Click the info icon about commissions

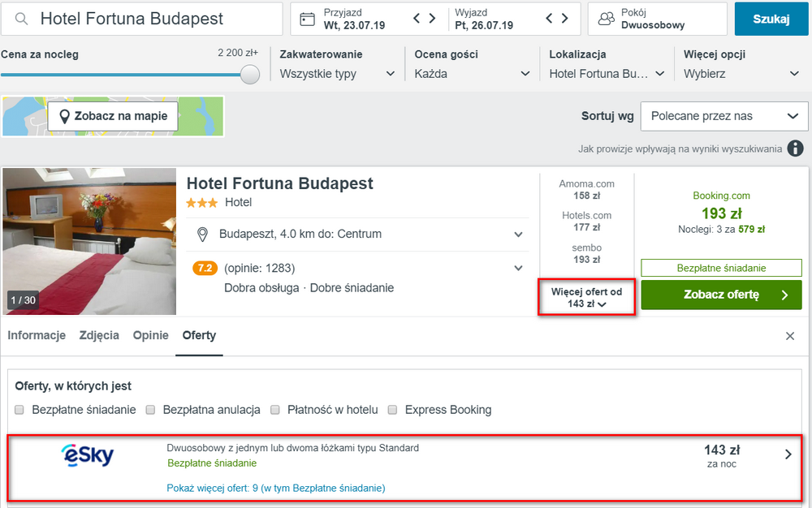coord(796,149)
